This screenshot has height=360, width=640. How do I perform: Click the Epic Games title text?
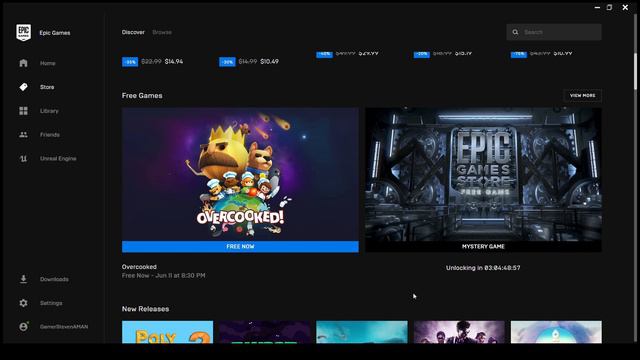click(55, 33)
